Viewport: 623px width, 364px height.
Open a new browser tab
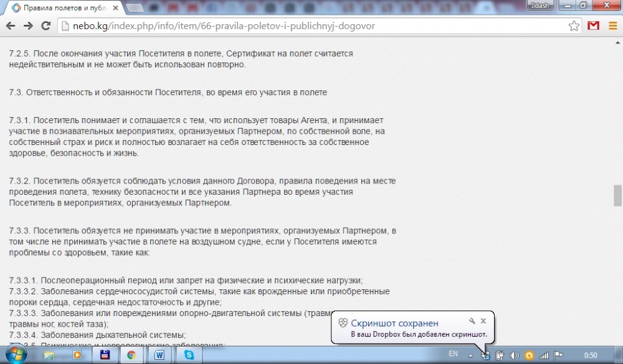pyautogui.click(x=135, y=8)
